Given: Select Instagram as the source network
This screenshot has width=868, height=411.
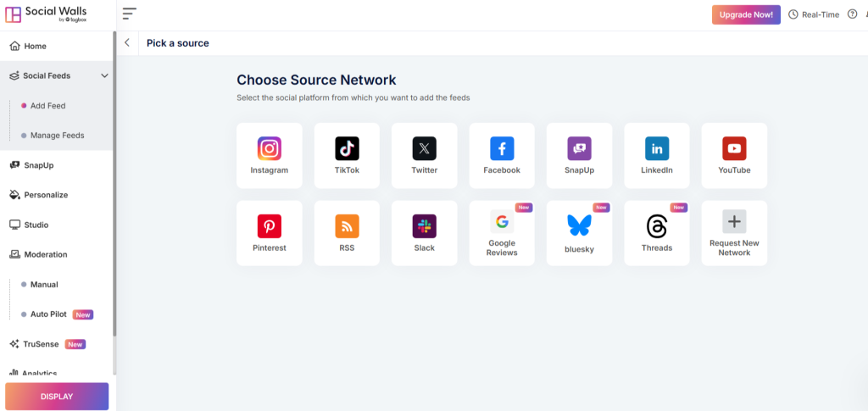Looking at the screenshot, I should [x=269, y=155].
